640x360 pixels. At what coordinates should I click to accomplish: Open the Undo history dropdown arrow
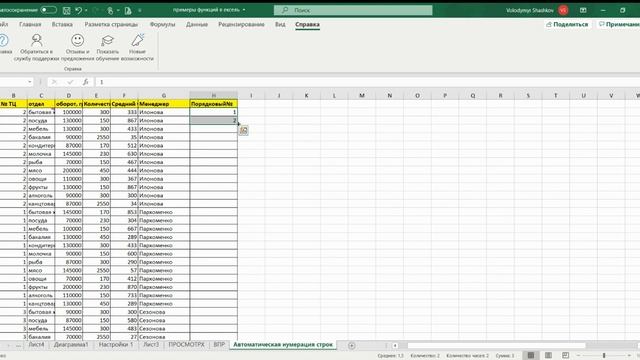pos(86,10)
